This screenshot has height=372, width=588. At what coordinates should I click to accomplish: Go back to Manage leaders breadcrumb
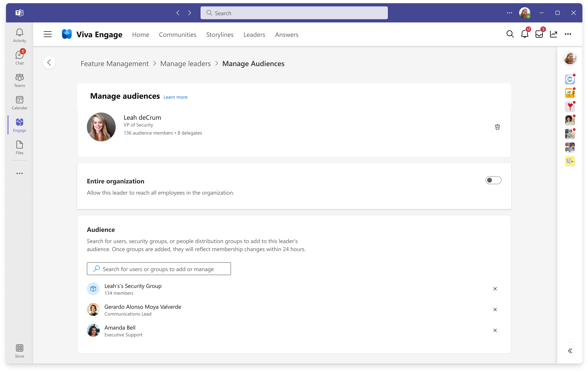(x=185, y=63)
